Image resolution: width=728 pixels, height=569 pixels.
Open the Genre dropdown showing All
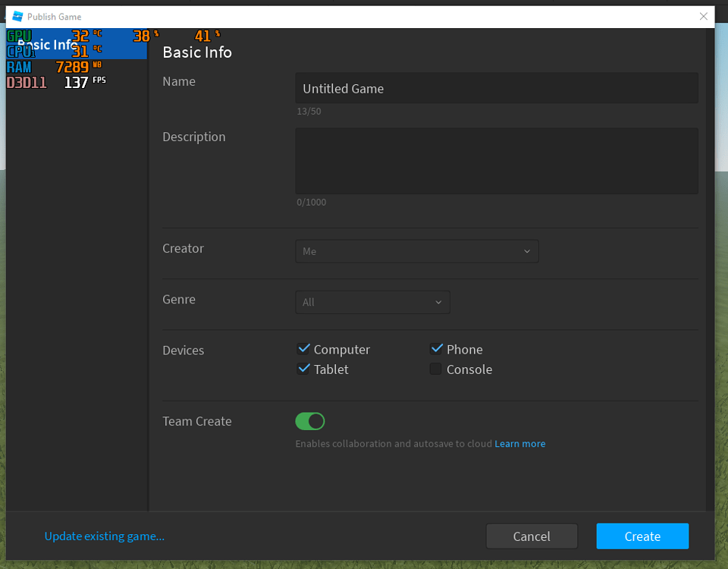tap(372, 301)
